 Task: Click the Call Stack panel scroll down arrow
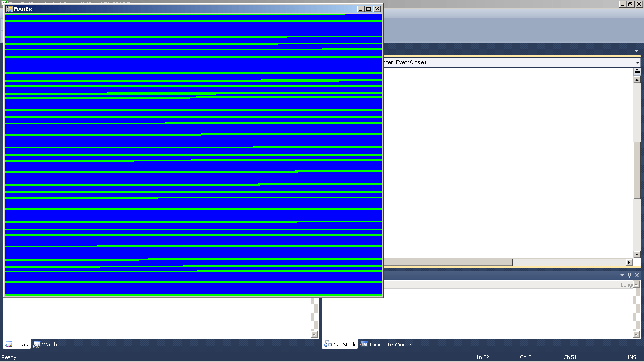point(637,335)
